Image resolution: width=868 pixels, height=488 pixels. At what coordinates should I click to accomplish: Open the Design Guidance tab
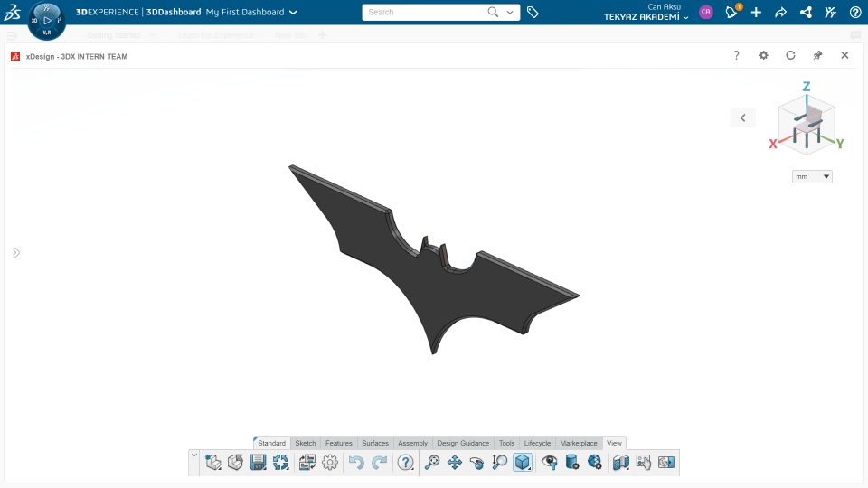[x=463, y=443]
